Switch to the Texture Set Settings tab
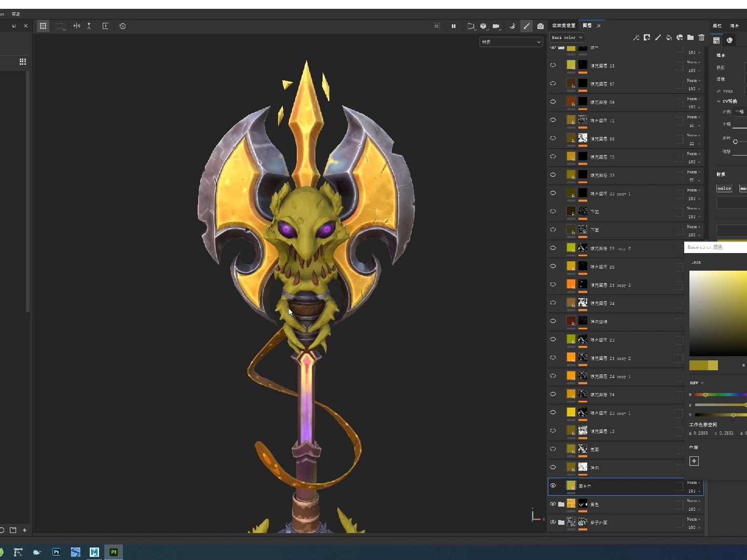Screen dimensions: 747x560 (x=563, y=25)
